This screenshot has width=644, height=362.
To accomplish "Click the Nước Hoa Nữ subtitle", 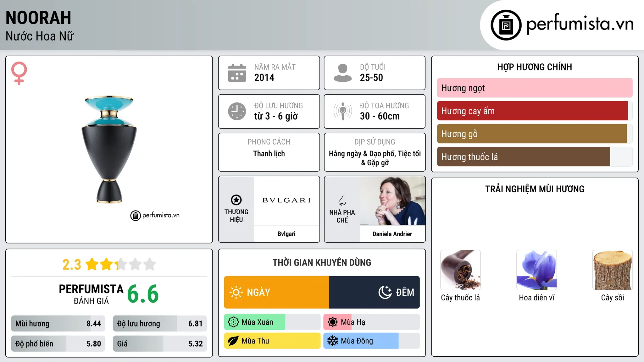I will (40, 36).
